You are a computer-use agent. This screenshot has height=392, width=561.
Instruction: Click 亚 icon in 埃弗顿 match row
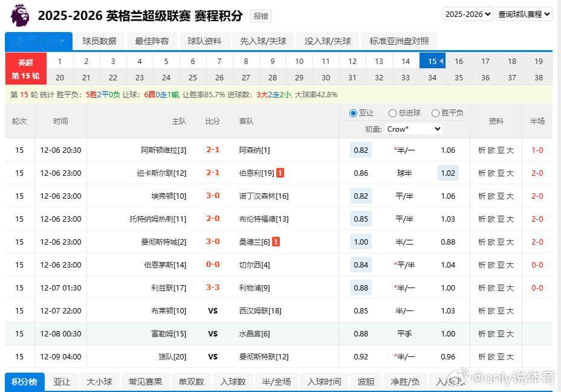501,196
